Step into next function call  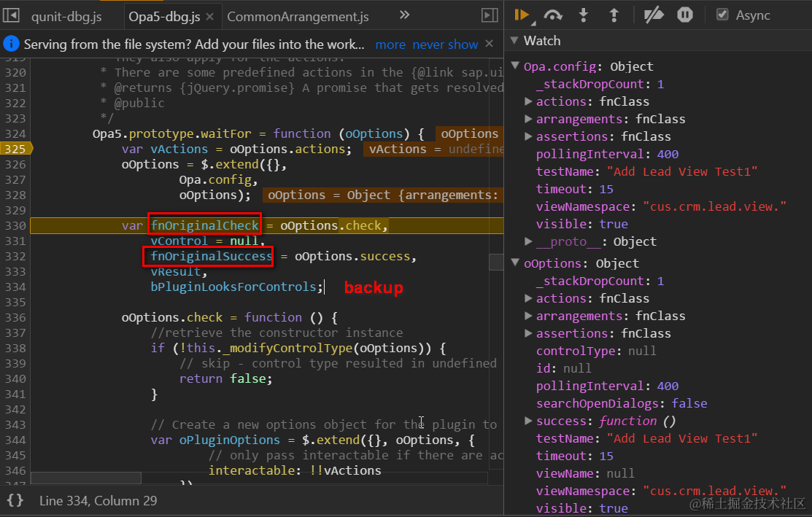click(584, 15)
